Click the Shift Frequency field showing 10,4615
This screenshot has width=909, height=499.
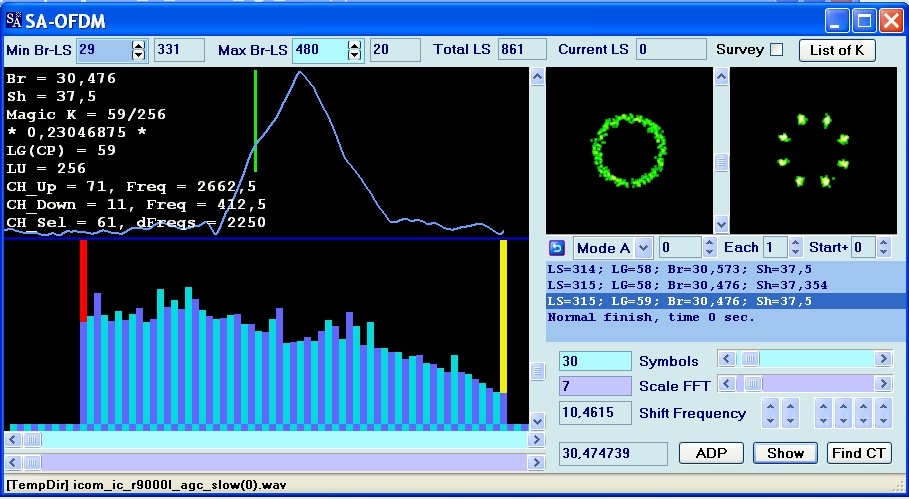click(x=595, y=413)
